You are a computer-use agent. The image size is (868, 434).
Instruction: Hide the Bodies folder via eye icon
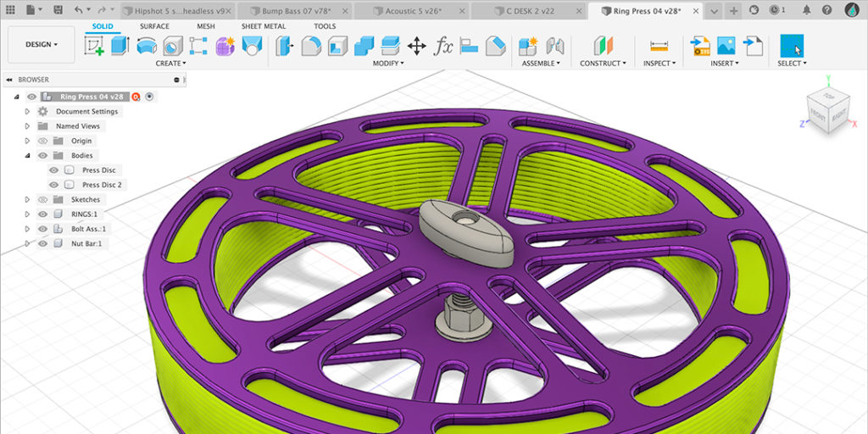[x=42, y=156]
